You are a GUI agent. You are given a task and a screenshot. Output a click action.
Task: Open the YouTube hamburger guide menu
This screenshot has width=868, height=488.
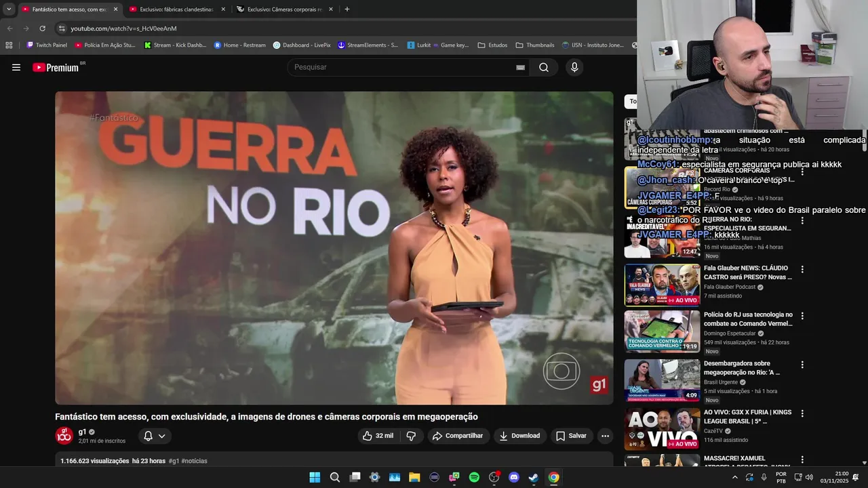16,67
